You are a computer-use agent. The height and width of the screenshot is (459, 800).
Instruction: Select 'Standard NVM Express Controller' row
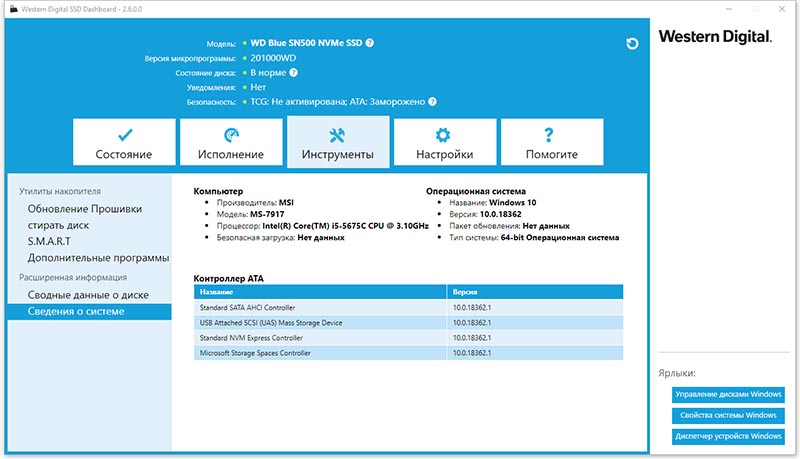pos(408,338)
